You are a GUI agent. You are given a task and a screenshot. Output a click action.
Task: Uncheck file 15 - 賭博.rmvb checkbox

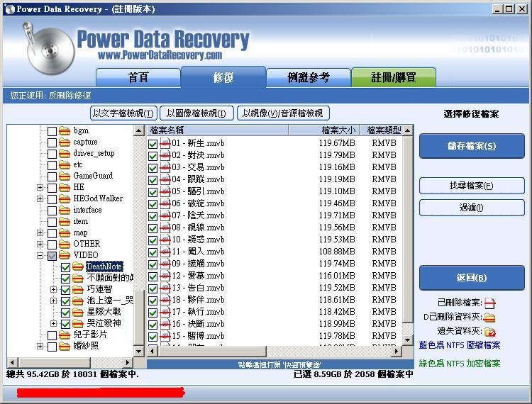point(153,337)
